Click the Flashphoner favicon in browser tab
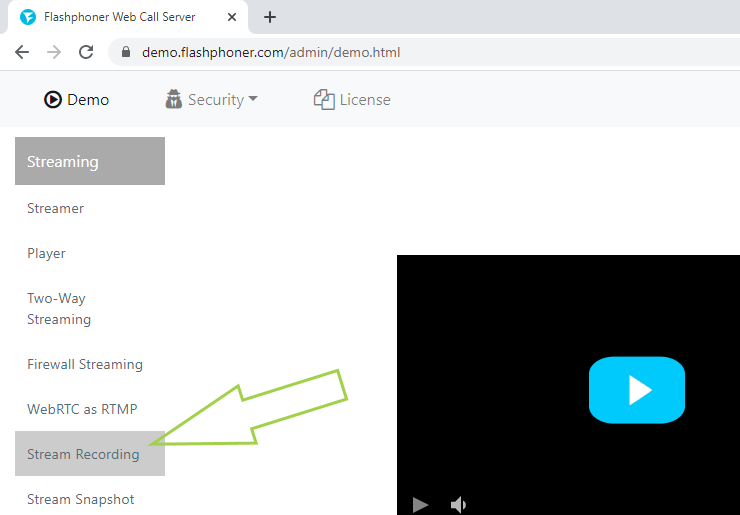This screenshot has height=515, width=740. [x=28, y=17]
